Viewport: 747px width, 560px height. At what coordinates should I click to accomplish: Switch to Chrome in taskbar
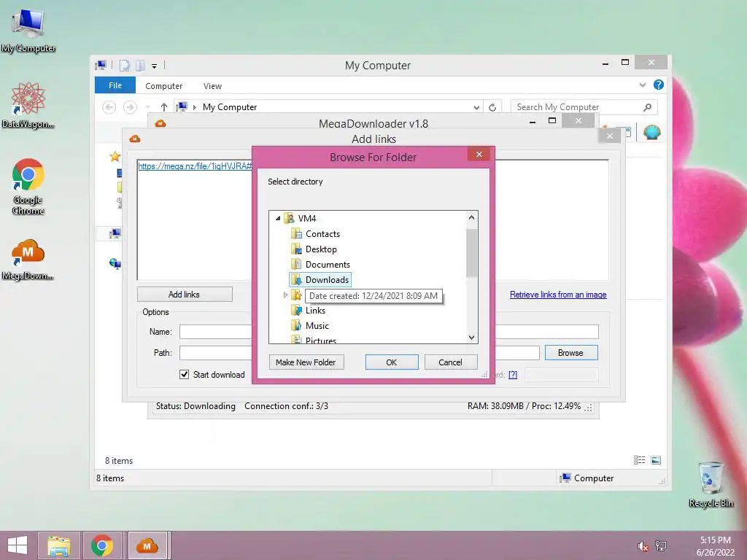coord(102,545)
